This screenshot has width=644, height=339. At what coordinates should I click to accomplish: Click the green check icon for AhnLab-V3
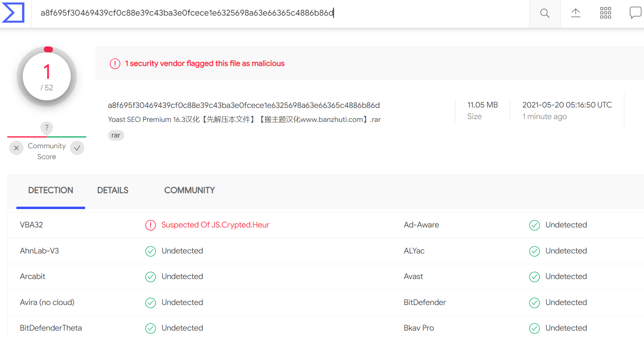pyautogui.click(x=151, y=251)
